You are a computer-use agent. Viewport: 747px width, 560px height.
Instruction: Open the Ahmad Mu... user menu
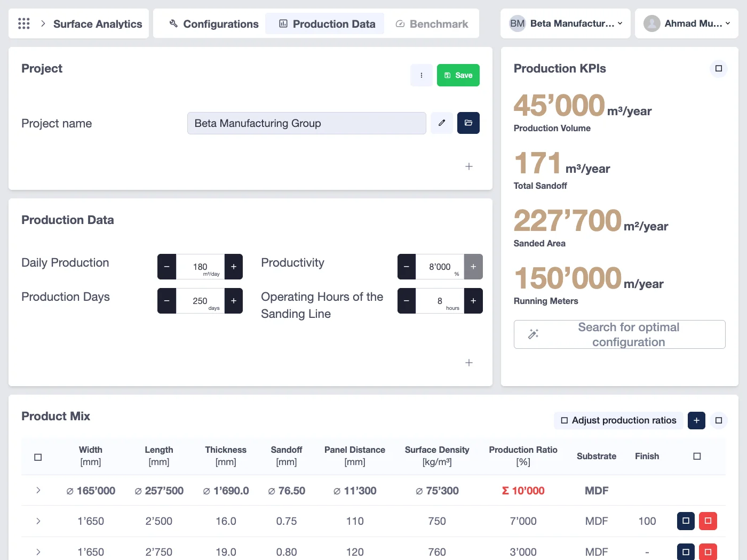tap(687, 23)
